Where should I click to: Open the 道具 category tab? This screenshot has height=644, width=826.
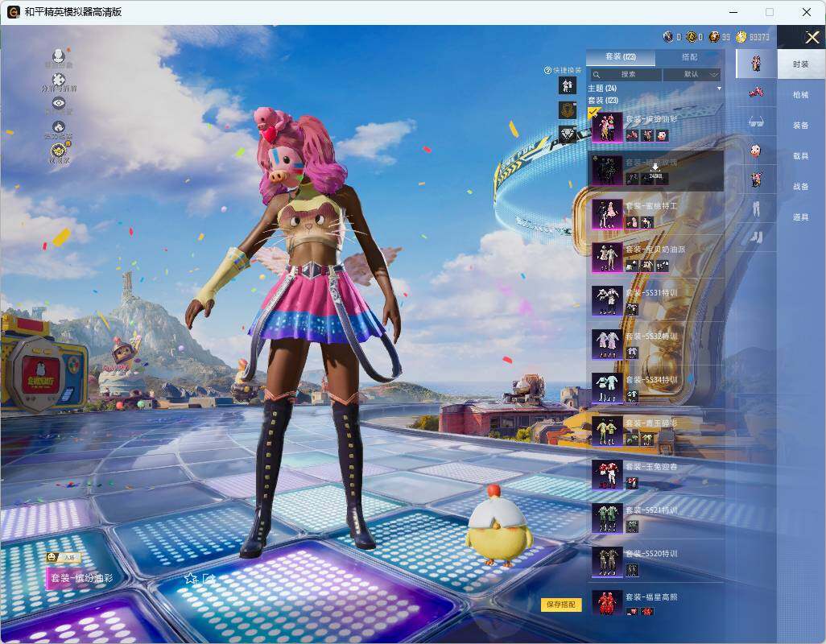click(x=801, y=217)
